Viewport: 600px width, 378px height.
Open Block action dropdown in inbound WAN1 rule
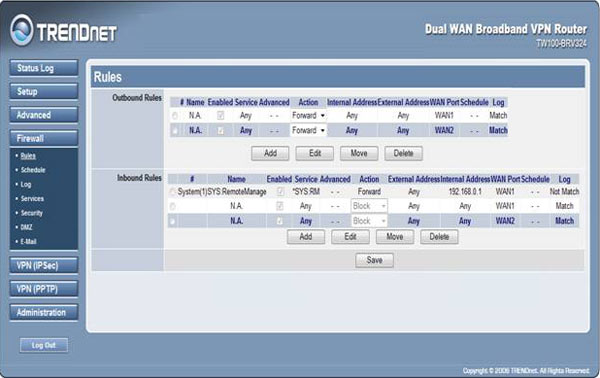point(369,206)
